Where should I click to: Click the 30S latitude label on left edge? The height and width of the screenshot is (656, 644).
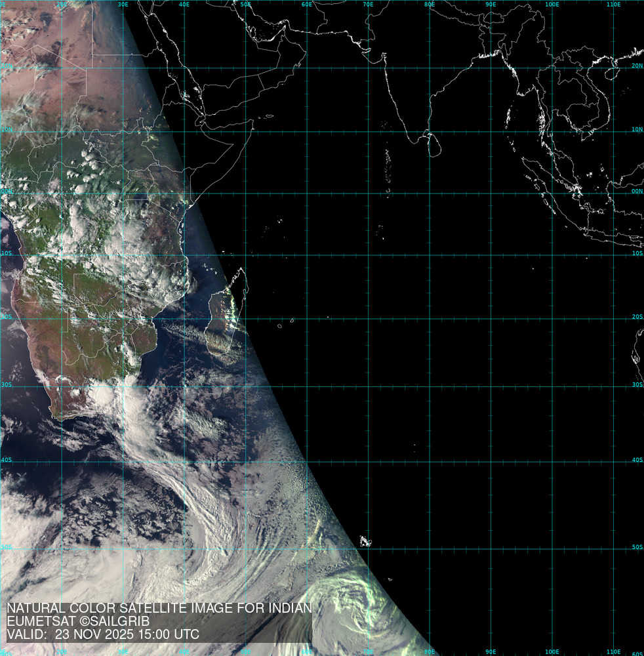click(6, 385)
